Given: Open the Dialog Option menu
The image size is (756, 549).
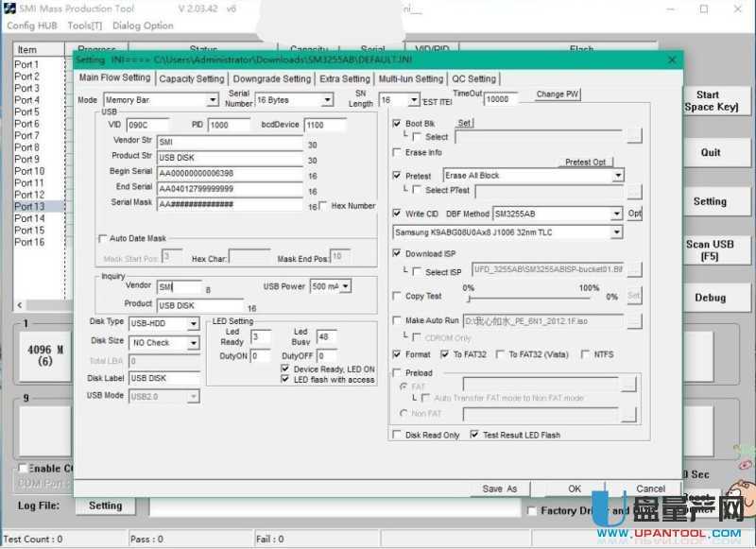Looking at the screenshot, I should click(143, 26).
